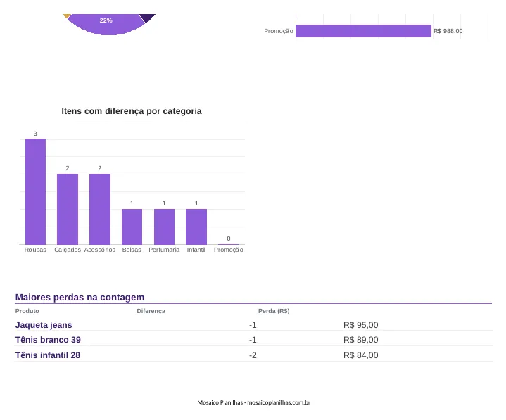Open the mosaicoplanilhas.com.br footer text
This screenshot has height=420, width=506.
pos(279,402)
